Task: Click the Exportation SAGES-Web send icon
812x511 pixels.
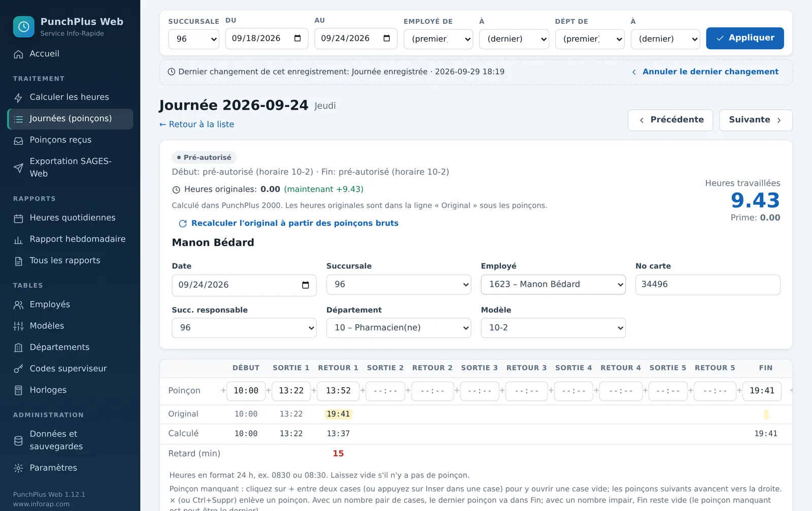Action: tap(18, 168)
